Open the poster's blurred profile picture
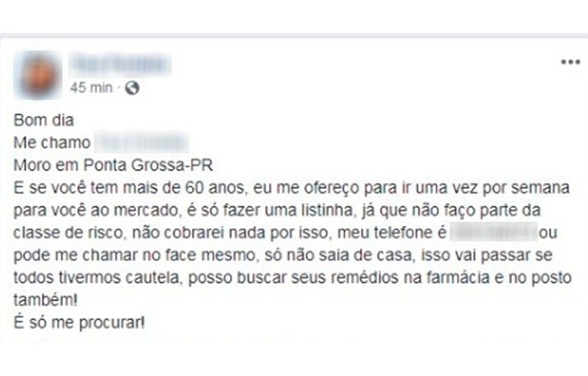 [x=38, y=74]
